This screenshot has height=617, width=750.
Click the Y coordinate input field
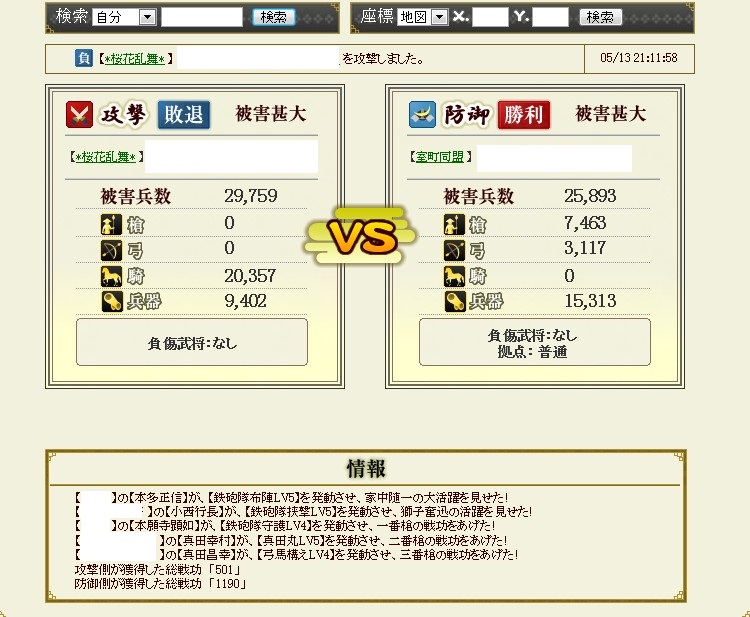550,17
